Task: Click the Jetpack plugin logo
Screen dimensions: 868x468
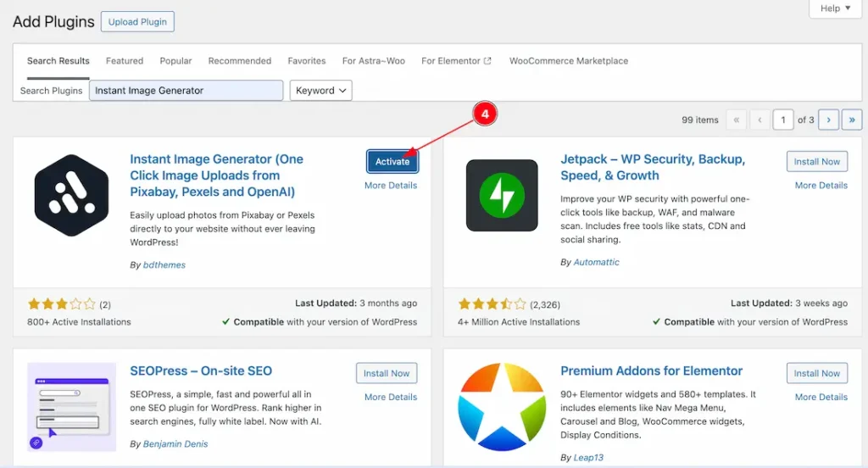Action: click(x=502, y=196)
